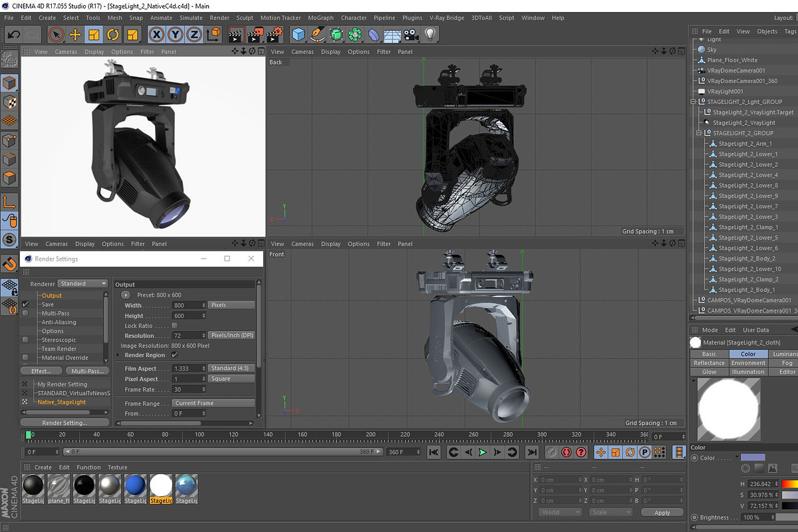Image resolution: width=798 pixels, height=532 pixels.
Task: Click the Go to End playback button
Action: pos(532,452)
